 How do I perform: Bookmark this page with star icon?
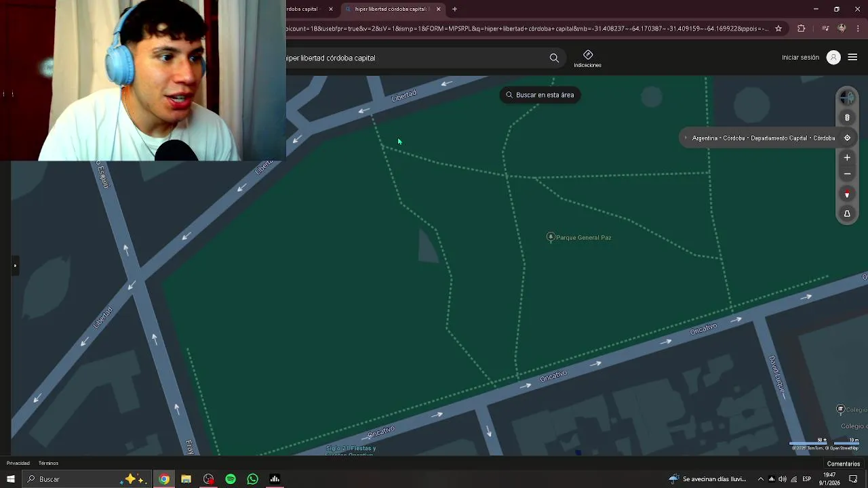coord(778,28)
